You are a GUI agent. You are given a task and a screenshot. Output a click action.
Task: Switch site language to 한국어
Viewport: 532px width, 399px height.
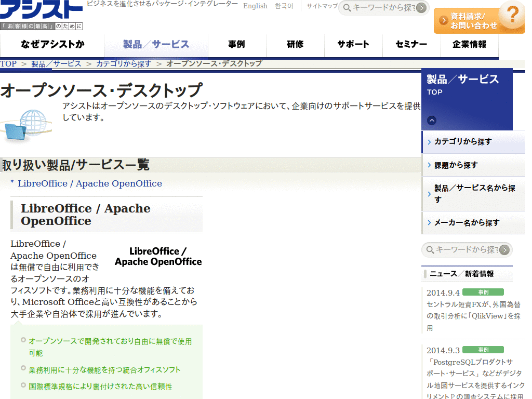[284, 6]
